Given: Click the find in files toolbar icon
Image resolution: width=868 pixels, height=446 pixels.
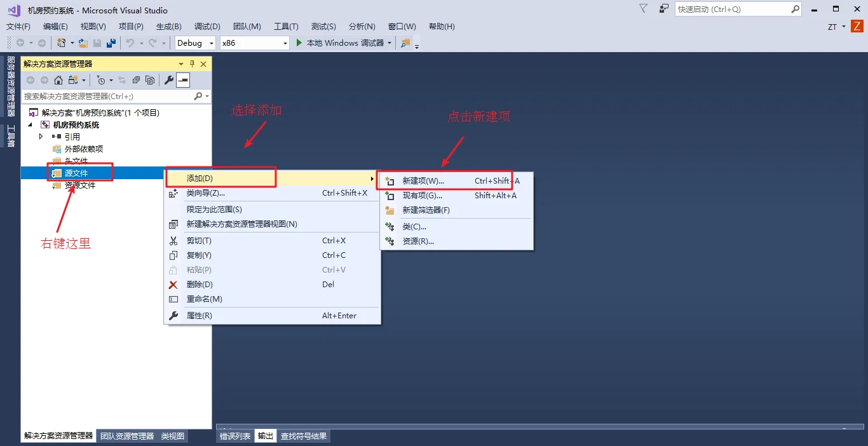Looking at the screenshot, I should 405,43.
